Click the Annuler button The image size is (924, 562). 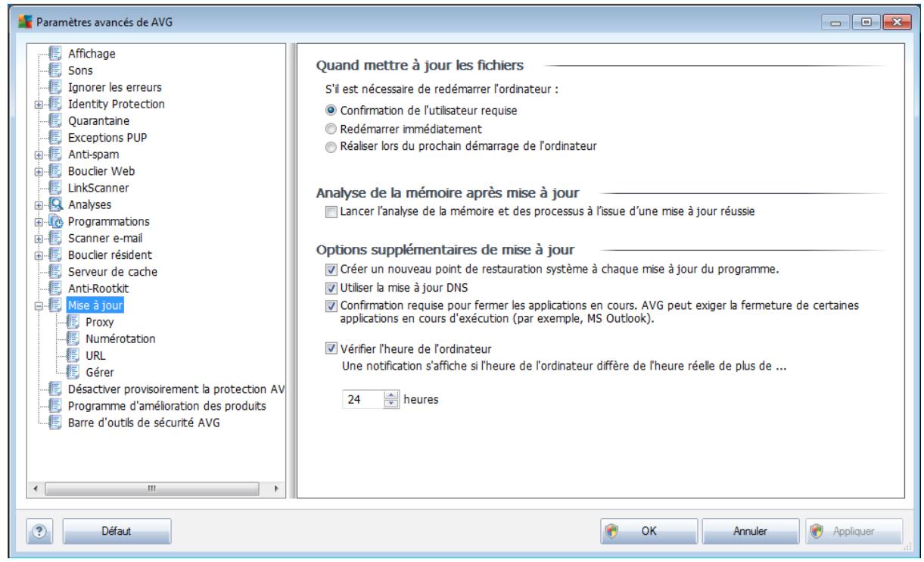(749, 532)
